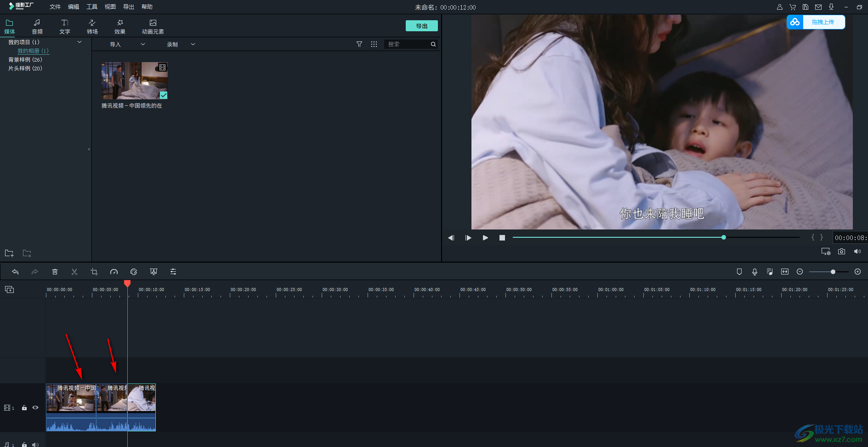The width and height of the screenshot is (868, 447).
Task: Add a new folder icon
Action: tap(9, 253)
